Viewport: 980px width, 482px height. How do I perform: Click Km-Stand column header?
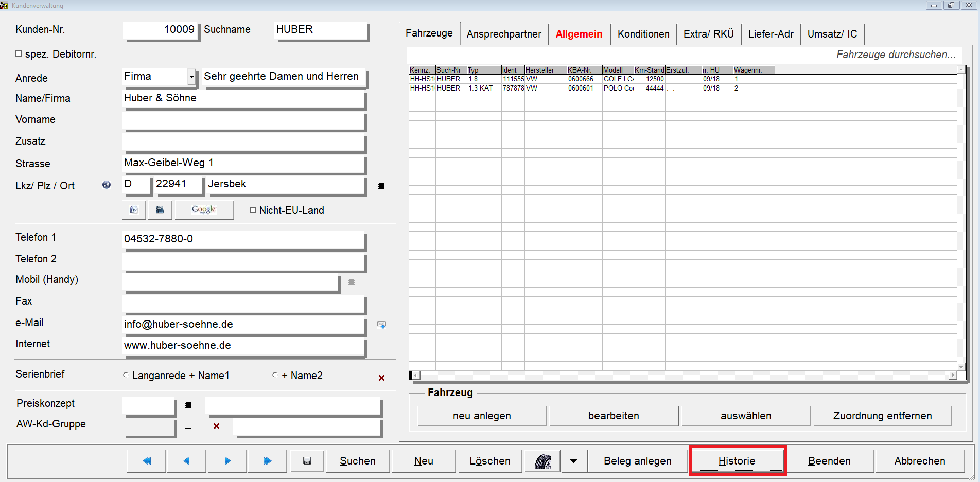tap(649, 70)
